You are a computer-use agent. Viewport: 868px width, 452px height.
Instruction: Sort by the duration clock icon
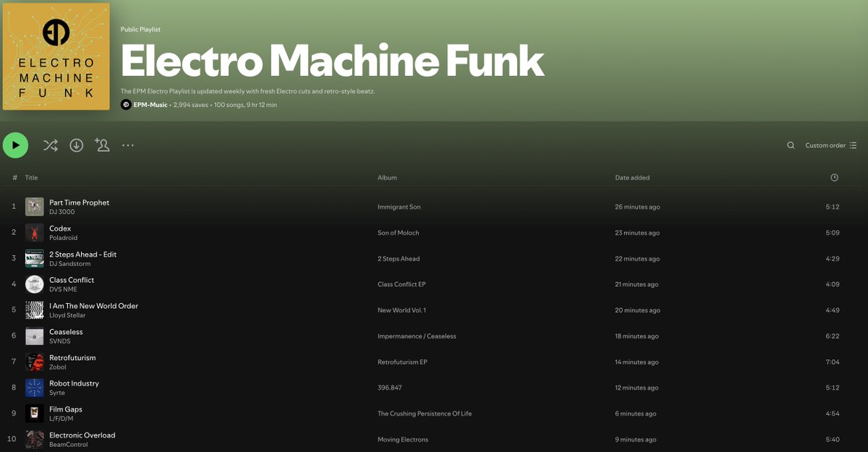(x=835, y=178)
